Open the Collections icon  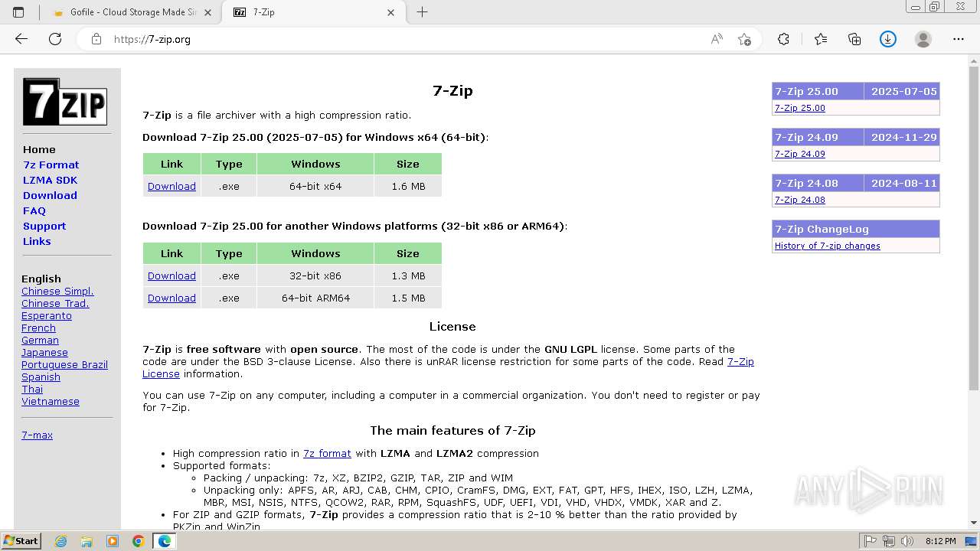[x=854, y=39]
